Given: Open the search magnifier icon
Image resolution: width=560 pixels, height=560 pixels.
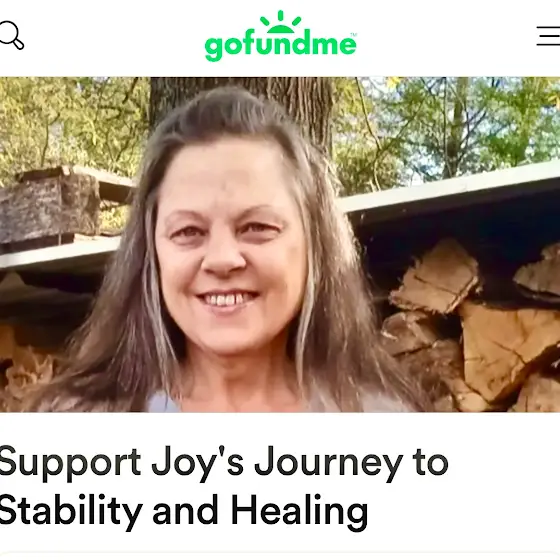Looking at the screenshot, I should click(x=11, y=35).
